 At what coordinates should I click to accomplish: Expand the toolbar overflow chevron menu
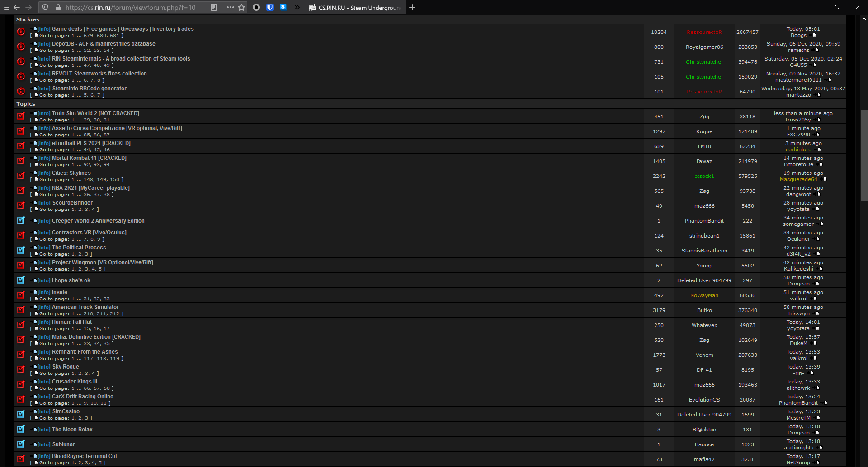pyautogui.click(x=297, y=7)
